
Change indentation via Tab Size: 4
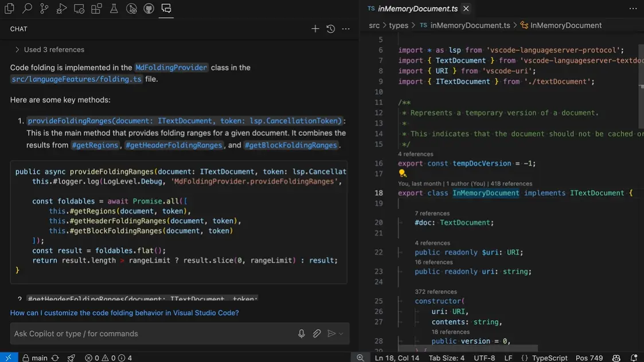point(447,358)
